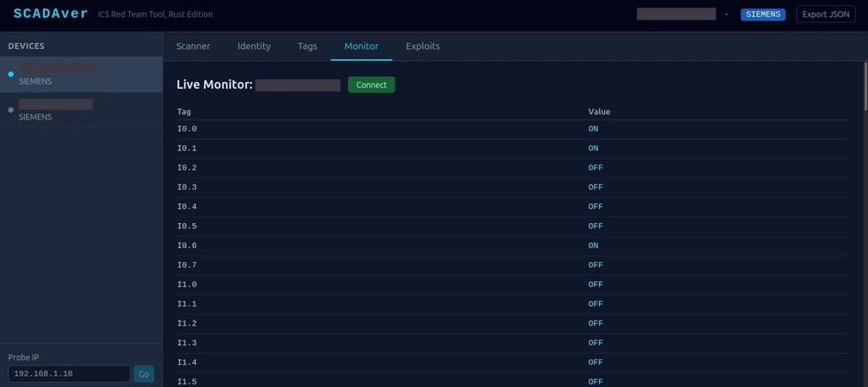Viewport: 868px width, 387px height.
Task: Click the I0.1 tag row
Action: pos(513,148)
